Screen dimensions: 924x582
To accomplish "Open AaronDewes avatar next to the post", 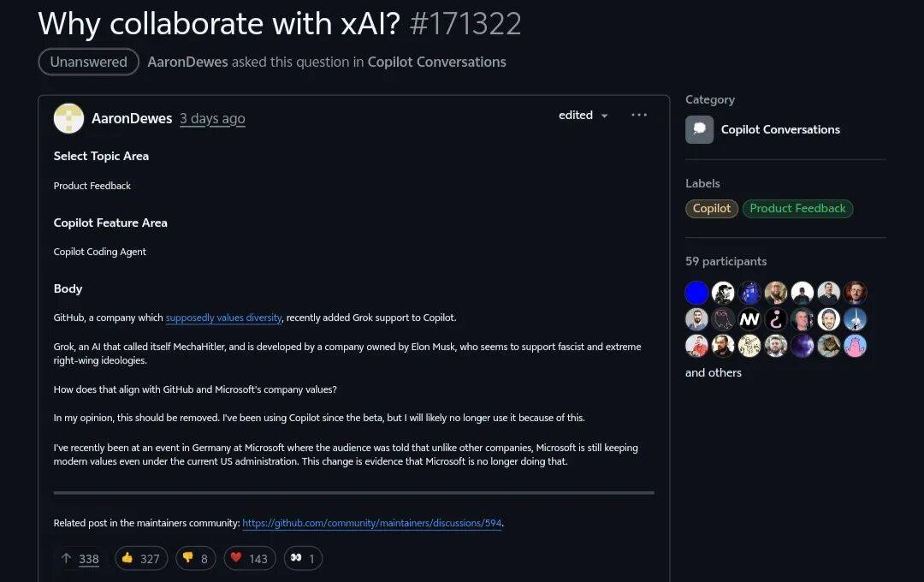I will tap(69, 118).
